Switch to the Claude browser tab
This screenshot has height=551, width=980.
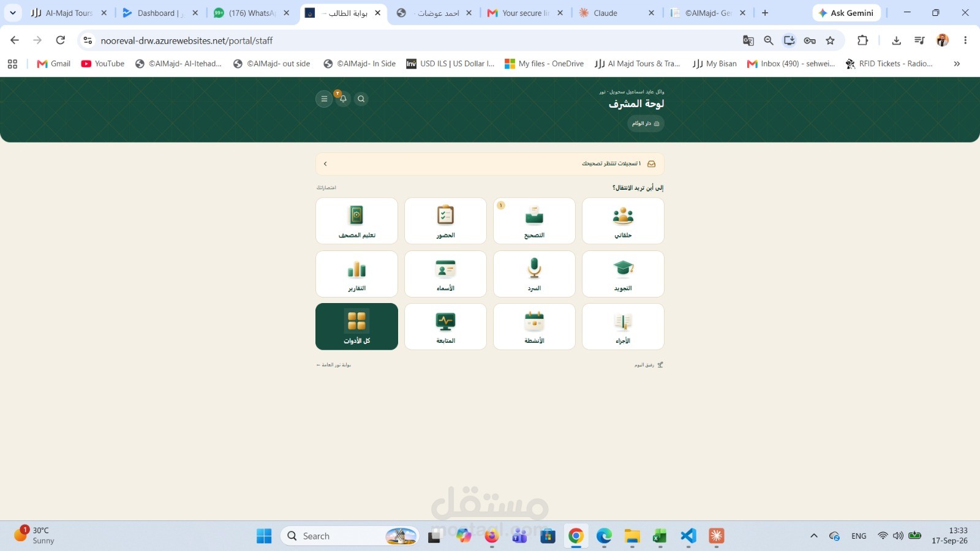pos(617,13)
